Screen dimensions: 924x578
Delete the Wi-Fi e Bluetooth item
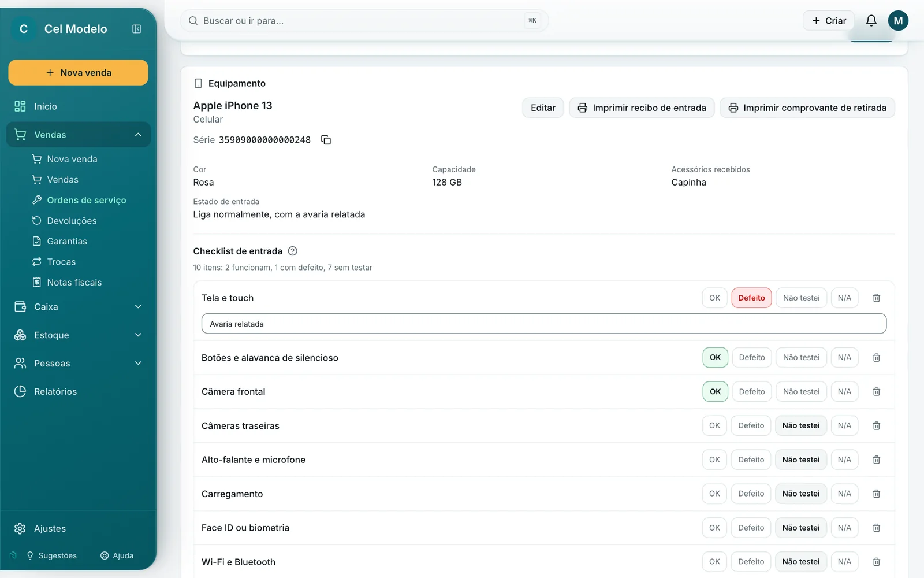point(876,562)
